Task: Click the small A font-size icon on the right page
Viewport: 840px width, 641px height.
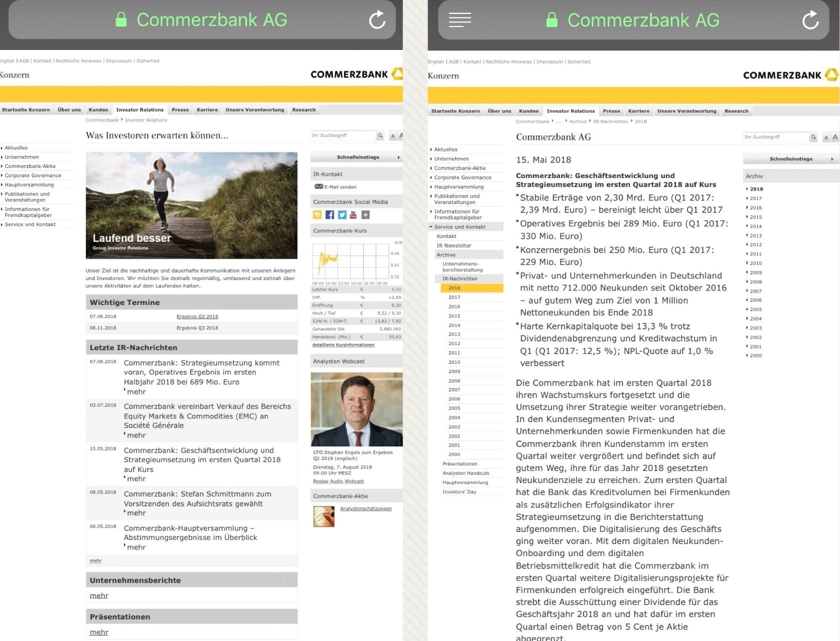Action: [826, 137]
